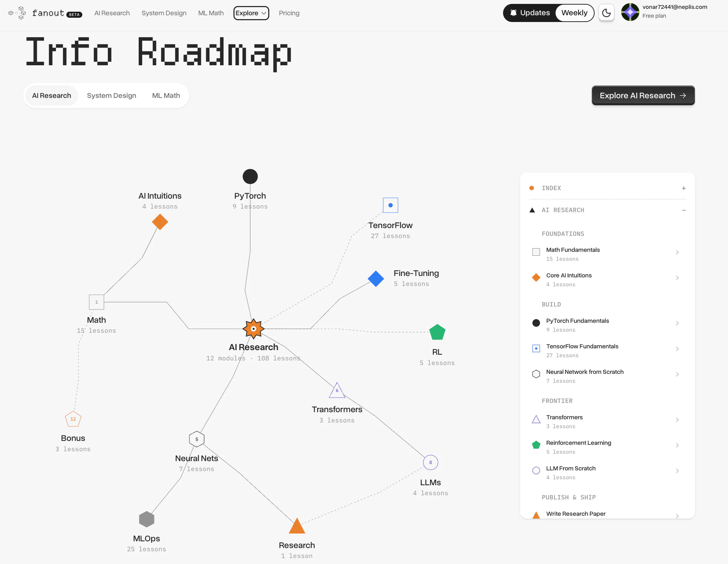Select the Updates toggle option
The image size is (728, 564).
[x=530, y=13]
